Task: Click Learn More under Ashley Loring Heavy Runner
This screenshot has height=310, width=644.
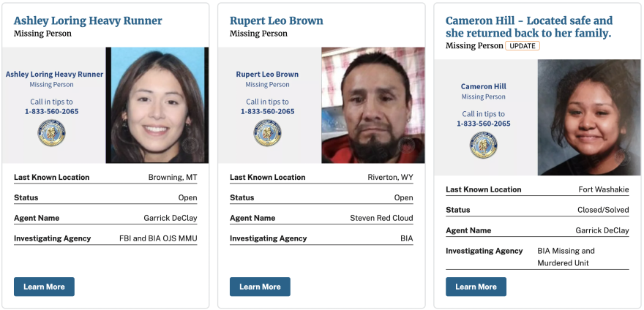Action: click(45, 287)
